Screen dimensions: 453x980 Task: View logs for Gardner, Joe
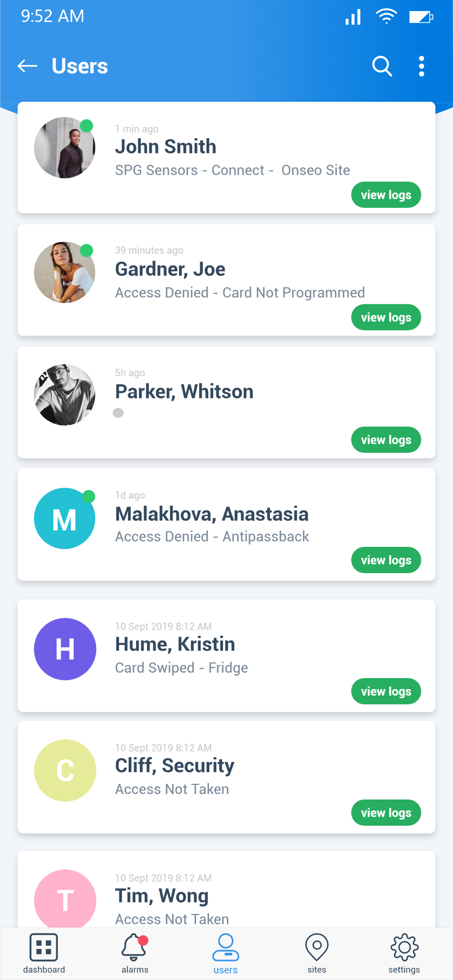coord(386,318)
